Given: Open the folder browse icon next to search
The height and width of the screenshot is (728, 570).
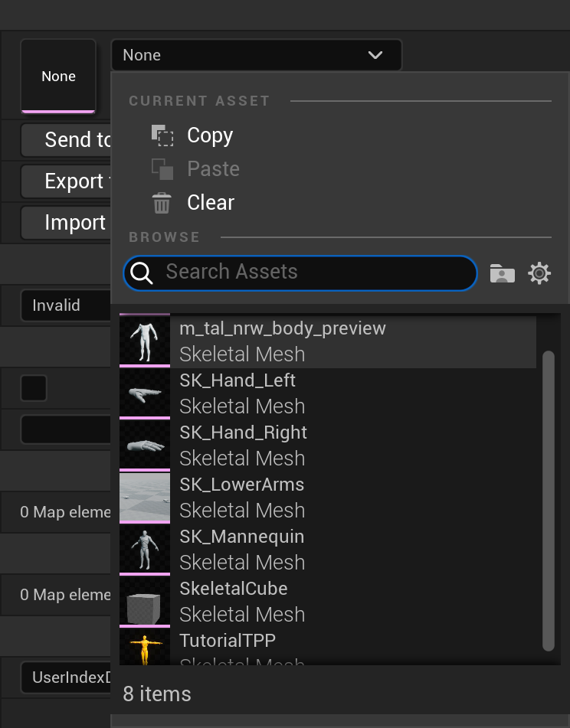Looking at the screenshot, I should (502, 273).
